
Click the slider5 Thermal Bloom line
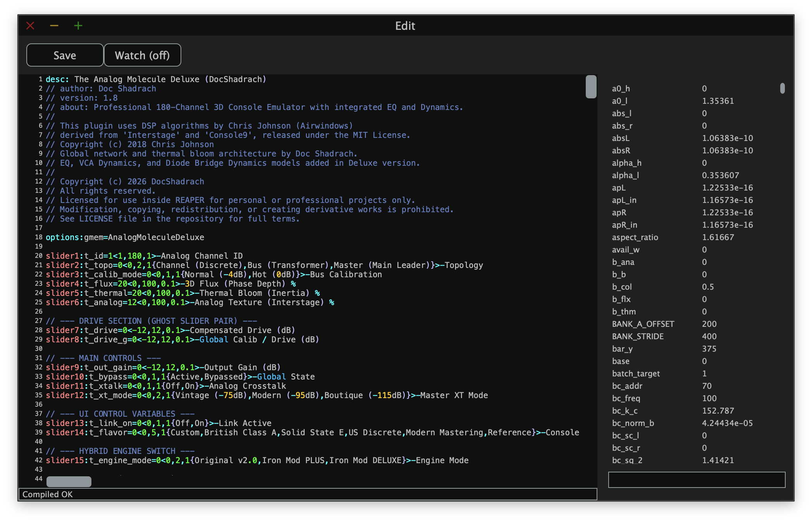(x=183, y=293)
